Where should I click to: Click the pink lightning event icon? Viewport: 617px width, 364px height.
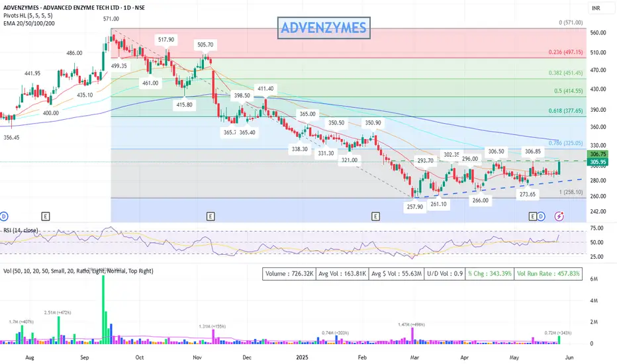(559, 216)
